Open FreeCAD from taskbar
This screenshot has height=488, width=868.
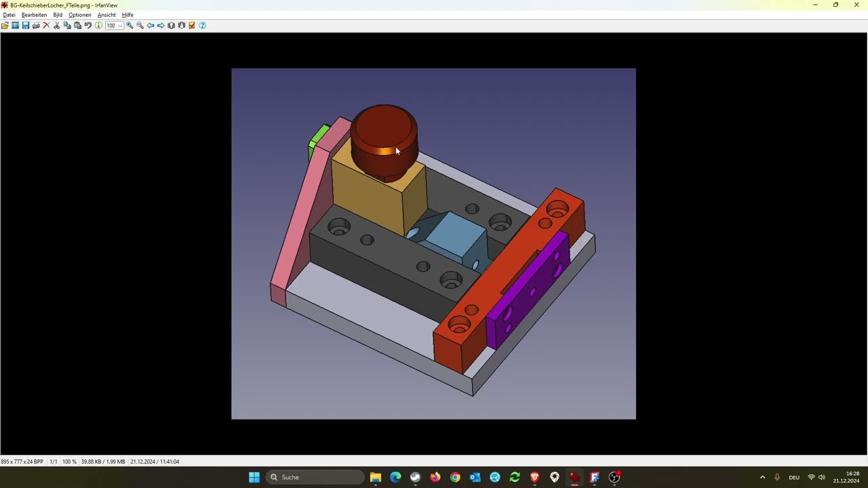point(594,477)
